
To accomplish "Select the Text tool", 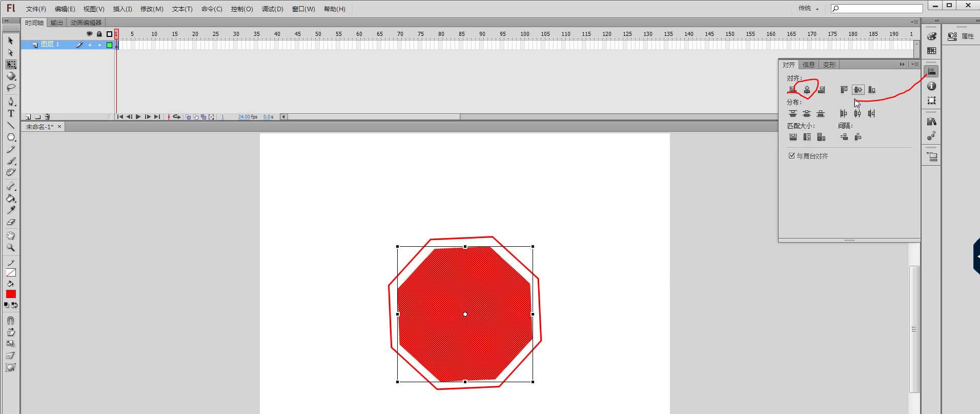I will (11, 113).
